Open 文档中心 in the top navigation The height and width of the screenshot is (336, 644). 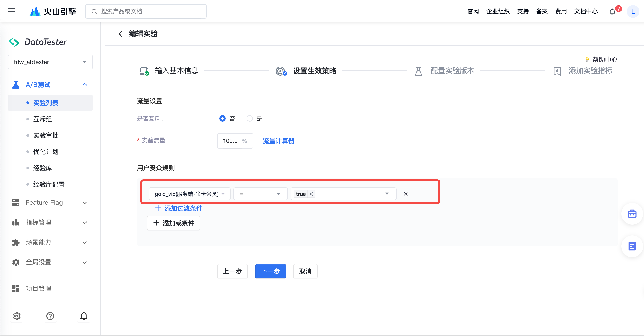pyautogui.click(x=586, y=12)
